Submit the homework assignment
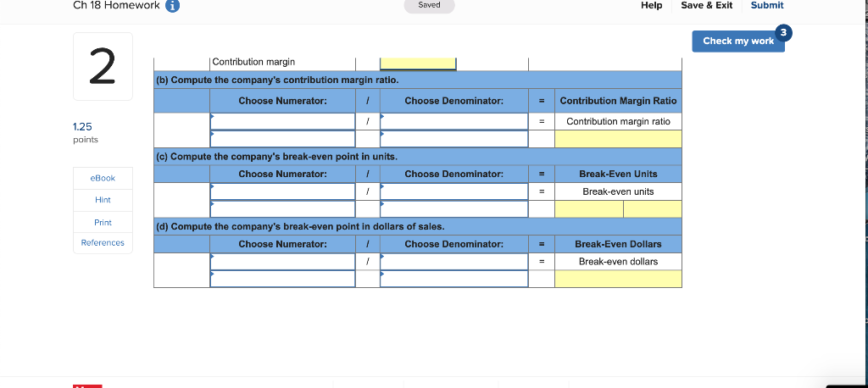This screenshot has height=388, width=868. pyautogui.click(x=766, y=5)
